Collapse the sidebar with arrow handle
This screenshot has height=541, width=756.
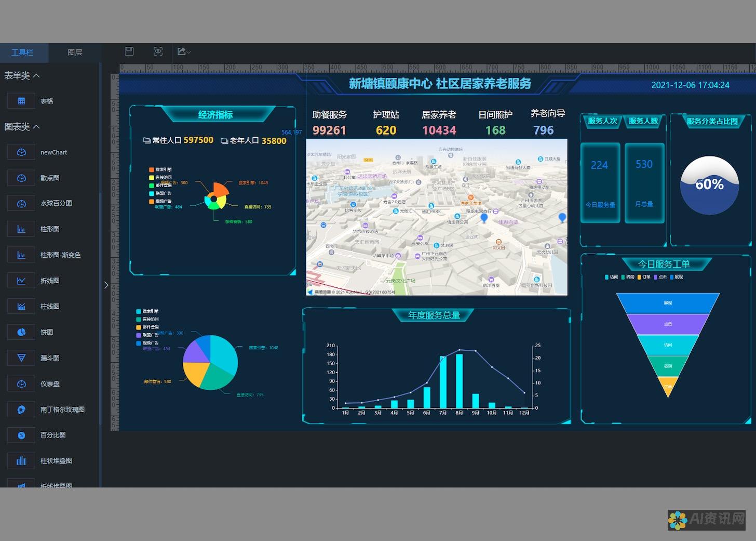point(106,285)
